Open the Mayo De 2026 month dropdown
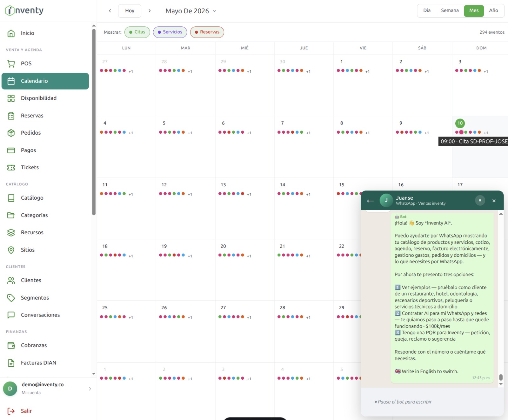 coord(191,11)
